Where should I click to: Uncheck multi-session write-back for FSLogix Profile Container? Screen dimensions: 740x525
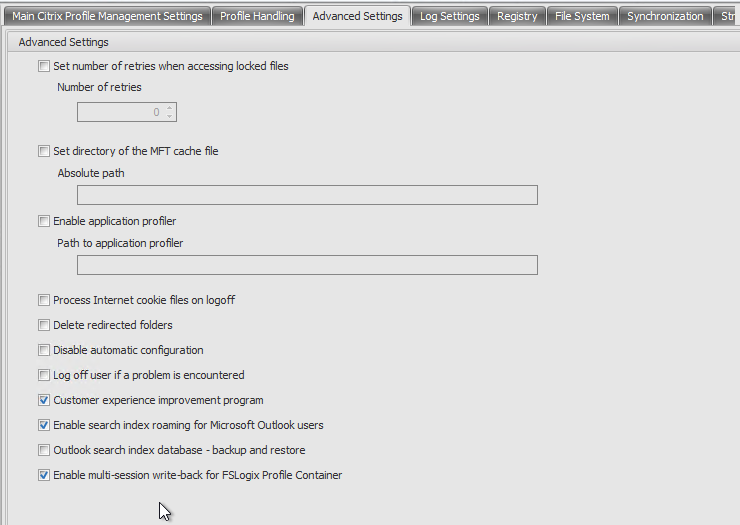pyautogui.click(x=44, y=475)
